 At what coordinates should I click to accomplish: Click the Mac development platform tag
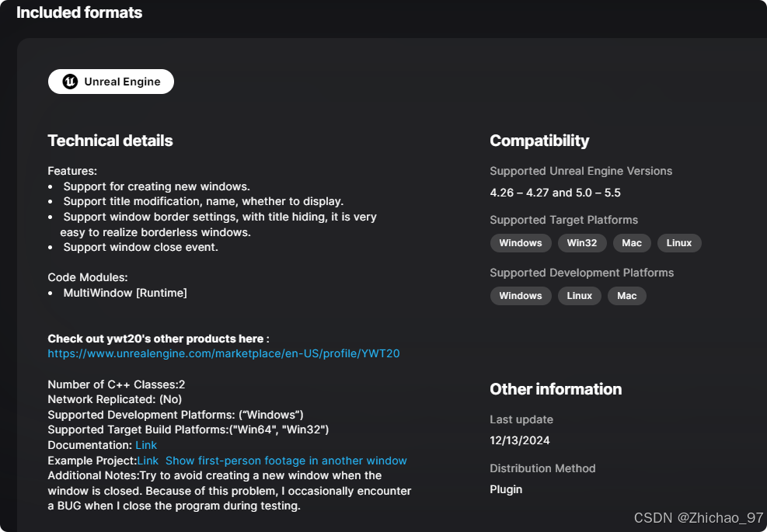pyautogui.click(x=627, y=296)
